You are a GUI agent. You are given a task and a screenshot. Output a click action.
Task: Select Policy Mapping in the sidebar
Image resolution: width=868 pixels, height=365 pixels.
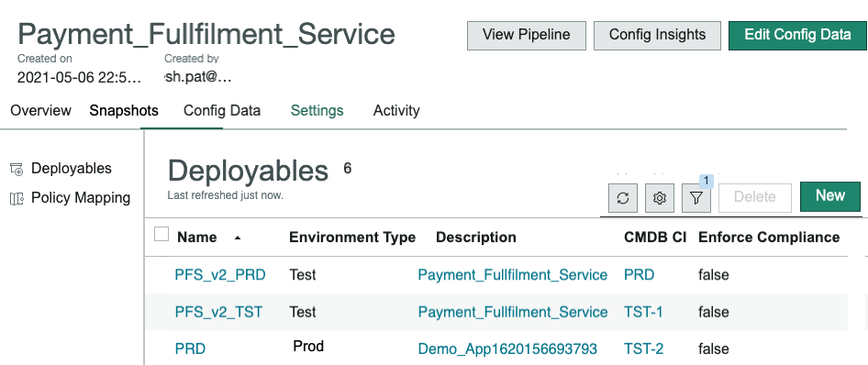tap(81, 198)
